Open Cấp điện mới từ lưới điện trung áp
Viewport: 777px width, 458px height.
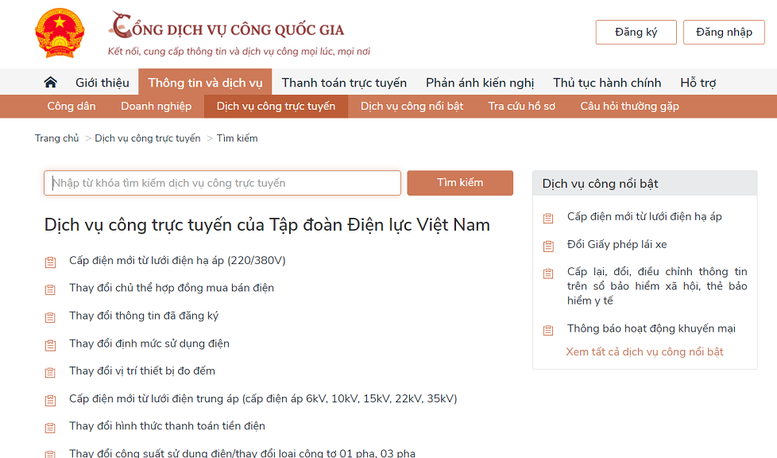[263, 399]
